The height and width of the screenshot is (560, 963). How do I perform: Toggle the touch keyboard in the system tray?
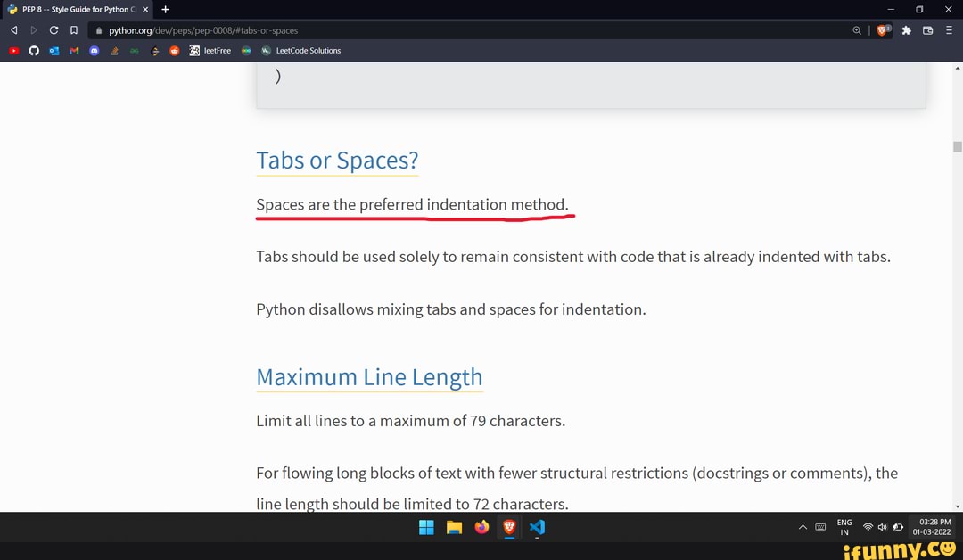820,527
